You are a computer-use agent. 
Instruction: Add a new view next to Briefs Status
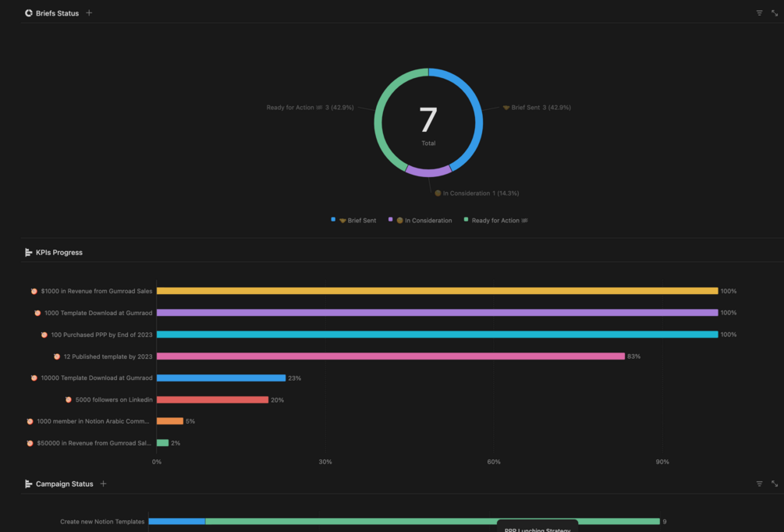[89, 13]
